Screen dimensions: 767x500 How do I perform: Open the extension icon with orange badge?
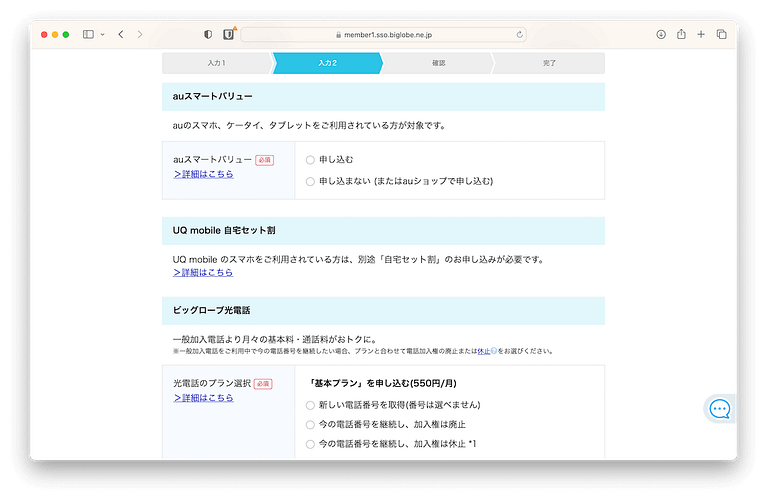pos(229,34)
